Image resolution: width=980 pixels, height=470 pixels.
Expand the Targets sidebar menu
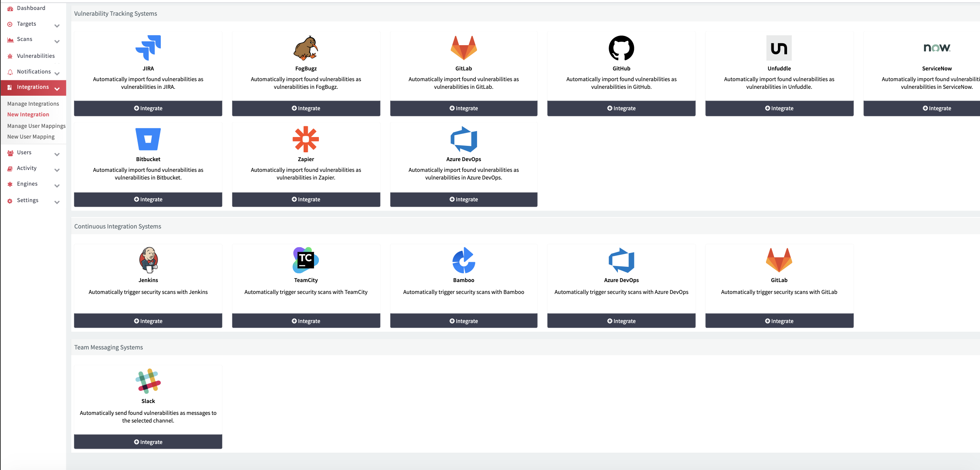point(57,26)
